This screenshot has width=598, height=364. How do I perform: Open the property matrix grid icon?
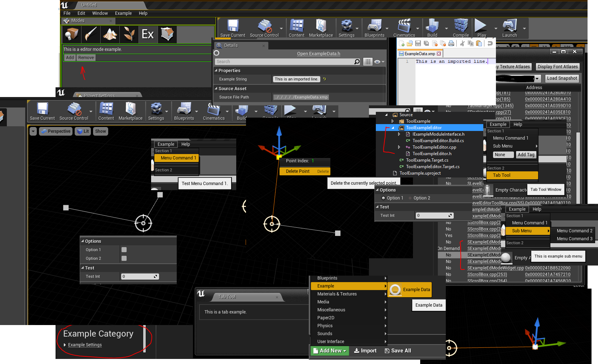368,62
